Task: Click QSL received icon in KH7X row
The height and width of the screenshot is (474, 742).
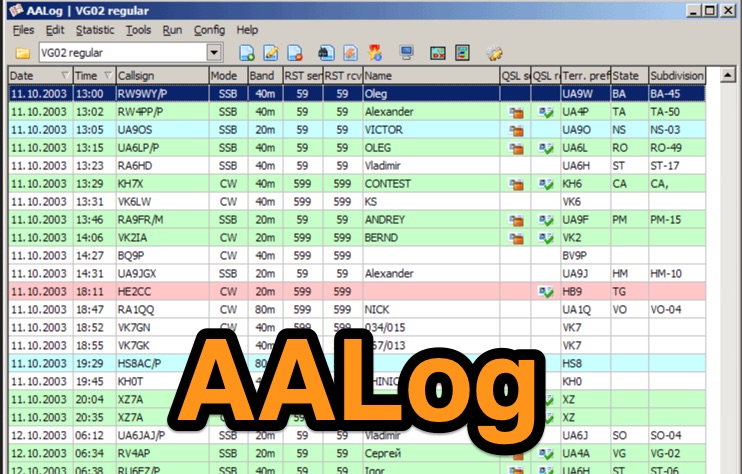Action: click(546, 184)
